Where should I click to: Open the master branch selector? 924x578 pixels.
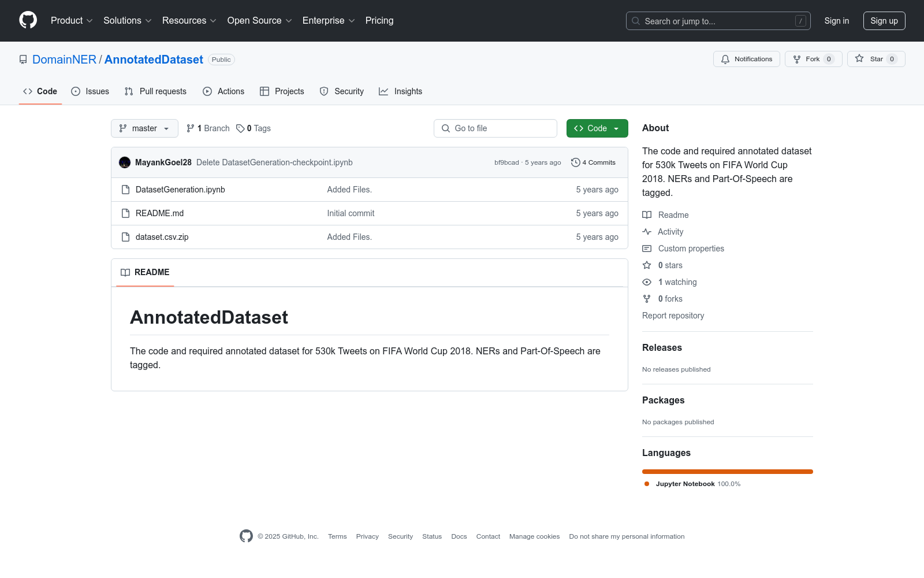tap(144, 128)
